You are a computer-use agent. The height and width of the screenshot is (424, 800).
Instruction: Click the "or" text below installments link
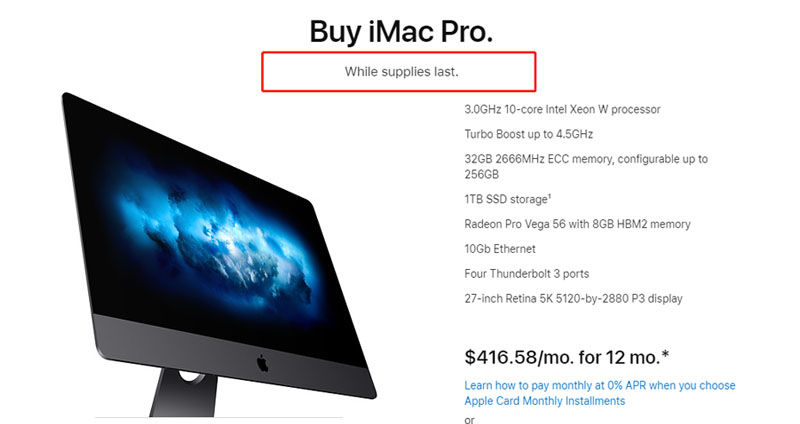pos(469,420)
